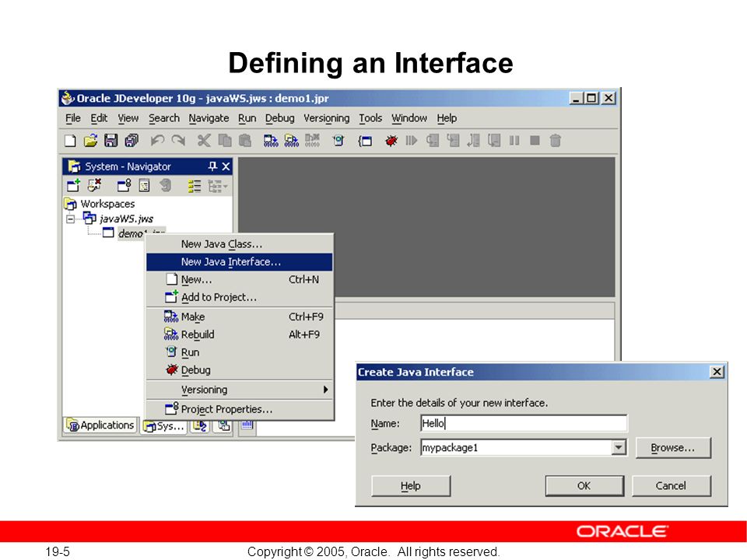Click the Paste clipboard icon
Screen dimensions: 747x560
tap(245, 141)
